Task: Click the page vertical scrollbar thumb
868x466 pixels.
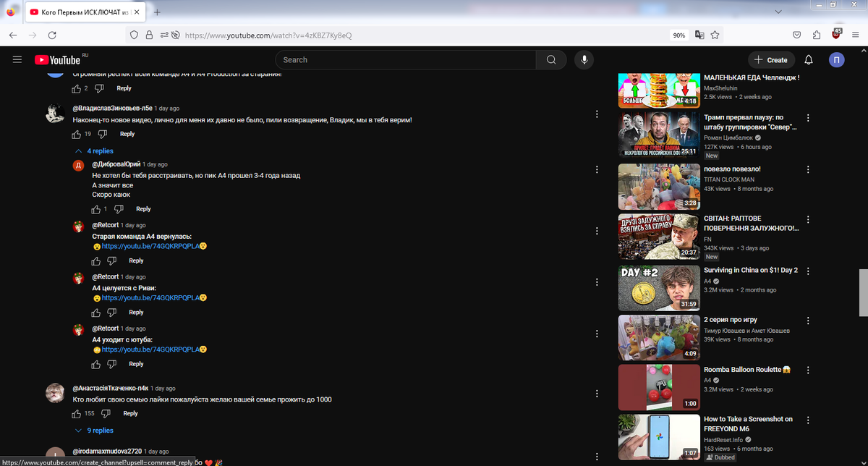Action: coord(863,293)
